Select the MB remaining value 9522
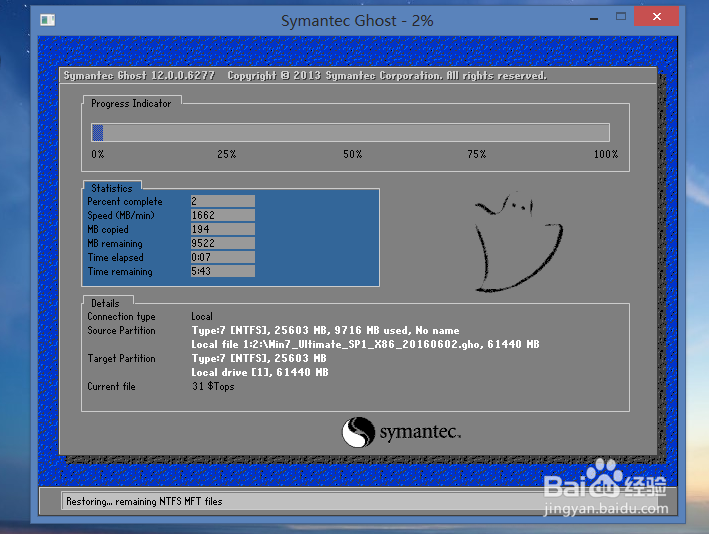This screenshot has width=709, height=534. click(x=222, y=243)
